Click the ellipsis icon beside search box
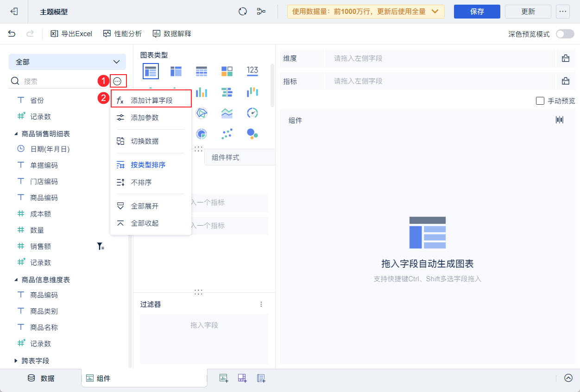 click(117, 81)
